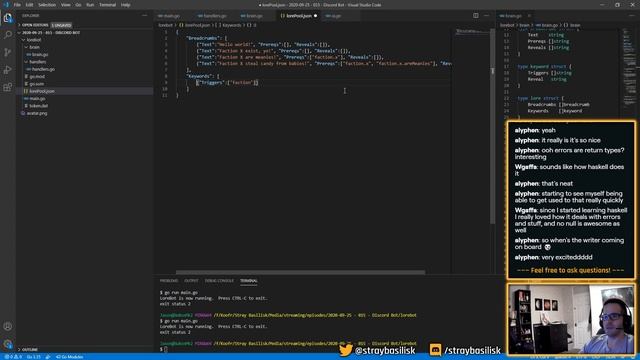
Task: Open the Run and Debug view
Action: [x=8, y=70]
